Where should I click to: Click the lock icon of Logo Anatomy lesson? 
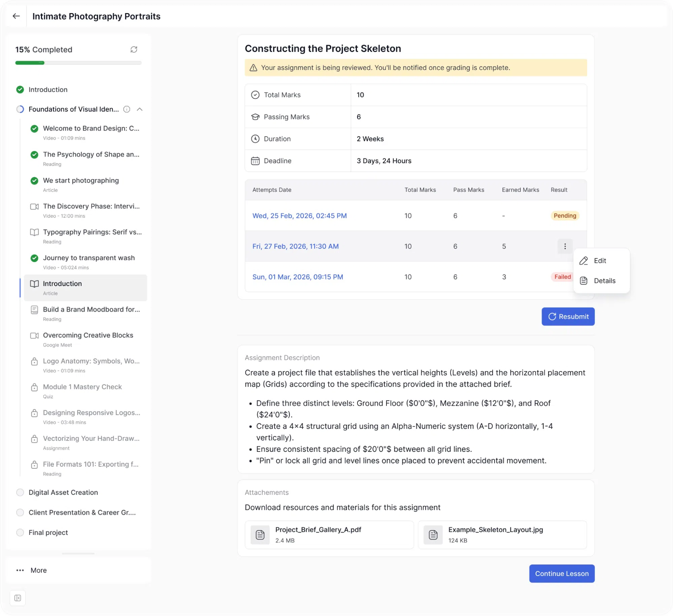[34, 362]
